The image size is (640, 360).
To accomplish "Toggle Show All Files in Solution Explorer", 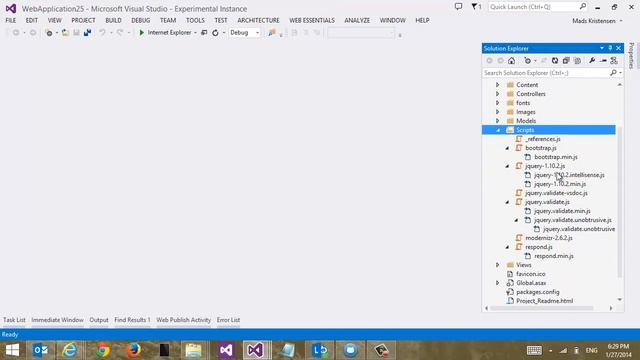I will [577, 60].
